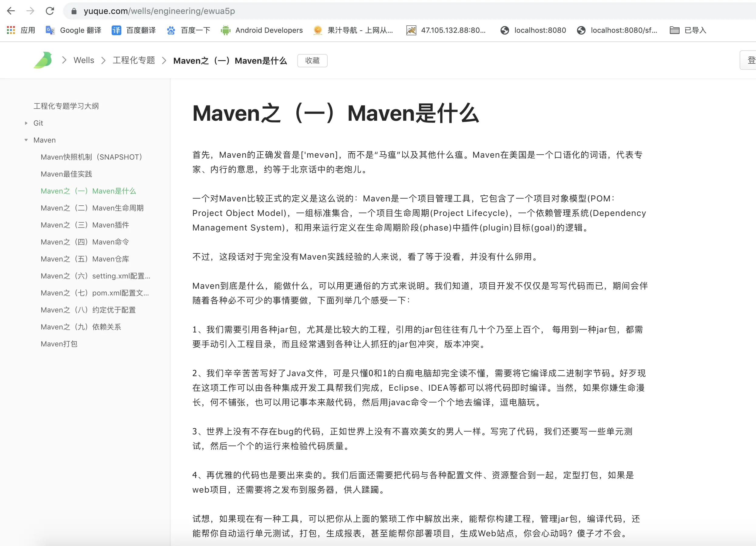The height and width of the screenshot is (546, 756).
Task: Expand the Git tree section
Action: click(26, 123)
